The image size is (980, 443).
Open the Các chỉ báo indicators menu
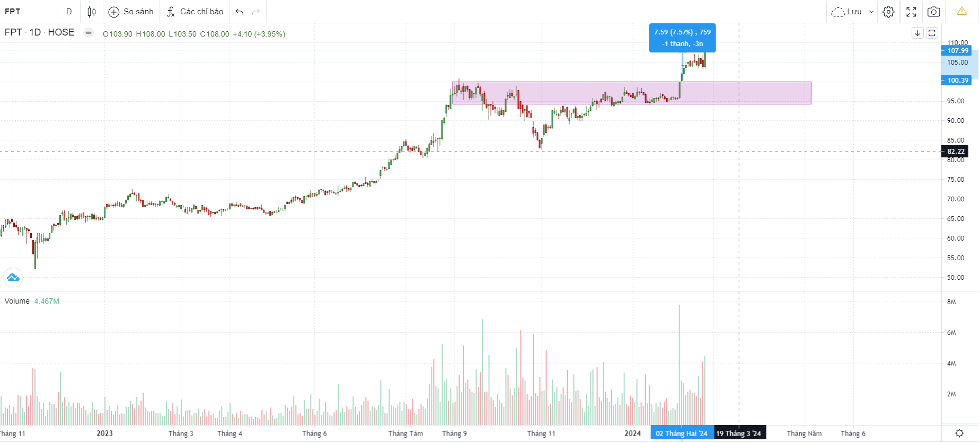click(x=195, y=12)
